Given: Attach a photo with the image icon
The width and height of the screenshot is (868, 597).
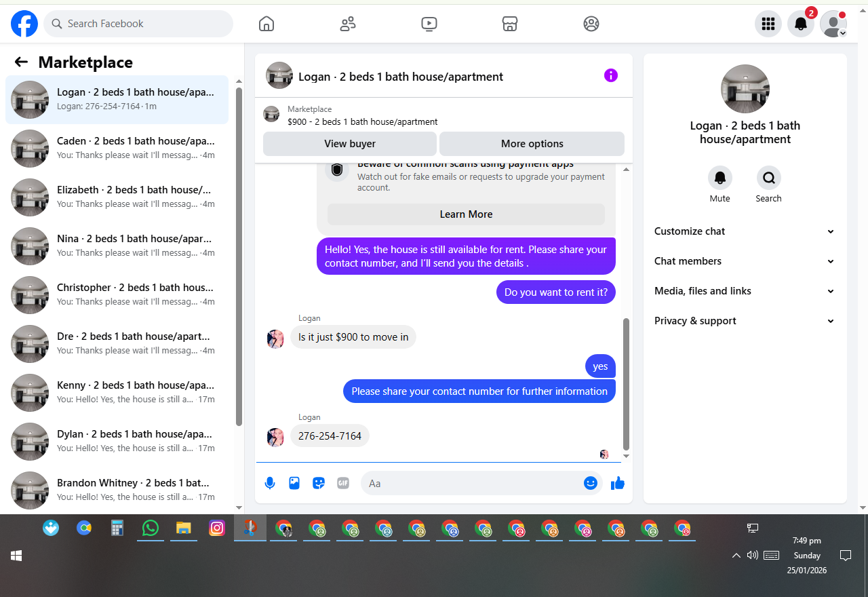Looking at the screenshot, I should click(294, 483).
